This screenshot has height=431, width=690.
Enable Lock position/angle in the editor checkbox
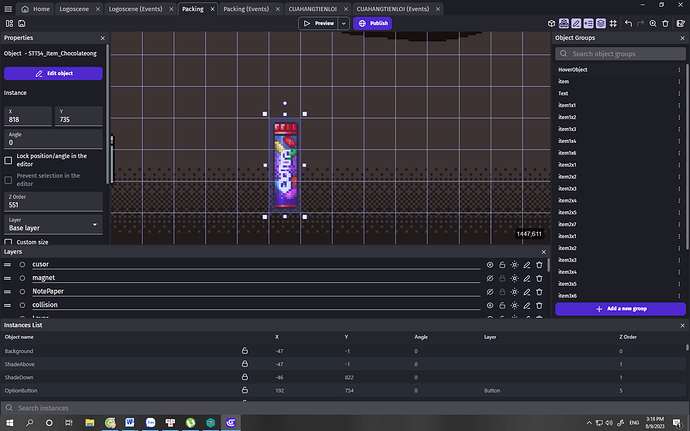click(8, 160)
